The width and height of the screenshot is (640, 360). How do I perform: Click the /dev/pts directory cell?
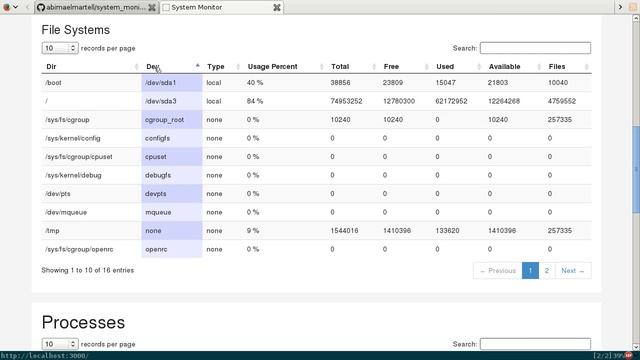[x=91, y=194]
